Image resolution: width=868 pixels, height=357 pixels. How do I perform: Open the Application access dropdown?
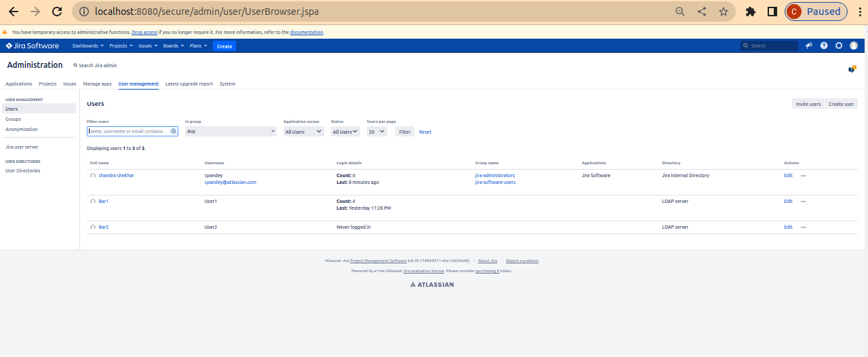click(303, 131)
